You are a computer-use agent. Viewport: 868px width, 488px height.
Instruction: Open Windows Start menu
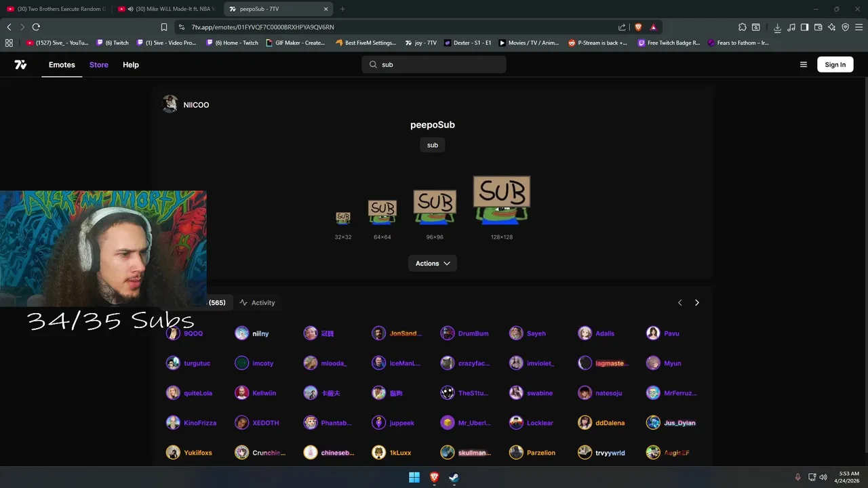click(414, 478)
